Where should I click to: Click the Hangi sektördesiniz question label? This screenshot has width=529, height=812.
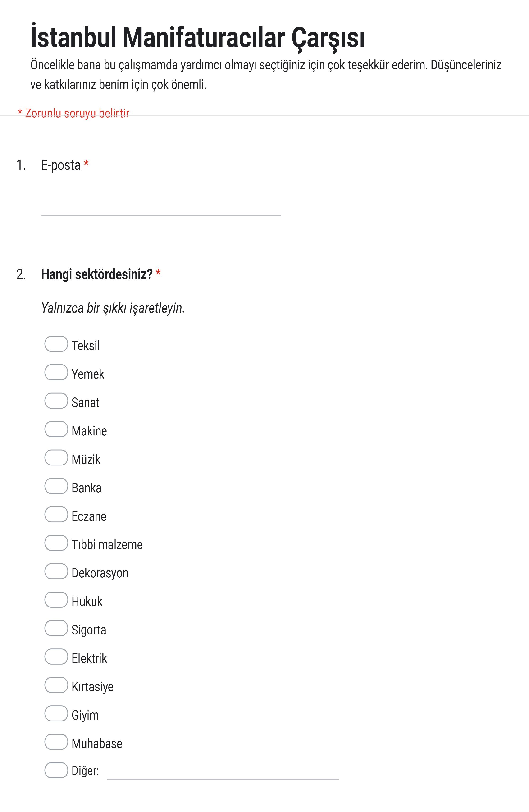pyautogui.click(x=97, y=274)
